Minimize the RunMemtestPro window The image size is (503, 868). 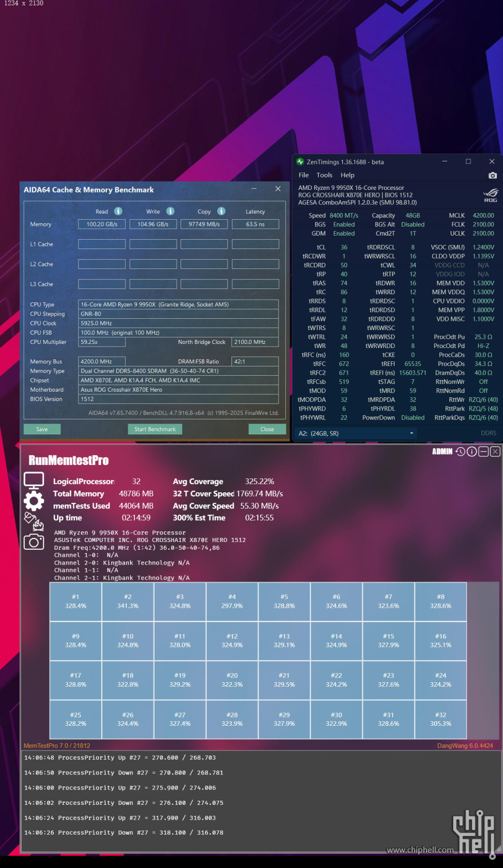[483, 452]
